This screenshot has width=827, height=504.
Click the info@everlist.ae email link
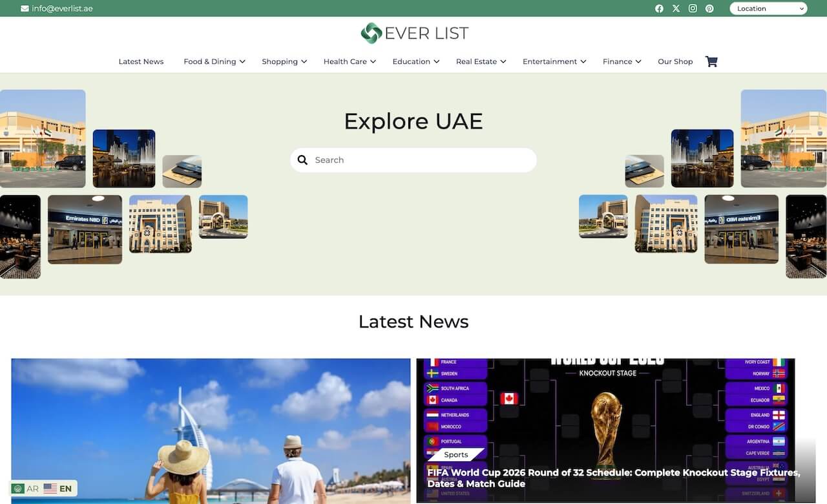click(62, 8)
